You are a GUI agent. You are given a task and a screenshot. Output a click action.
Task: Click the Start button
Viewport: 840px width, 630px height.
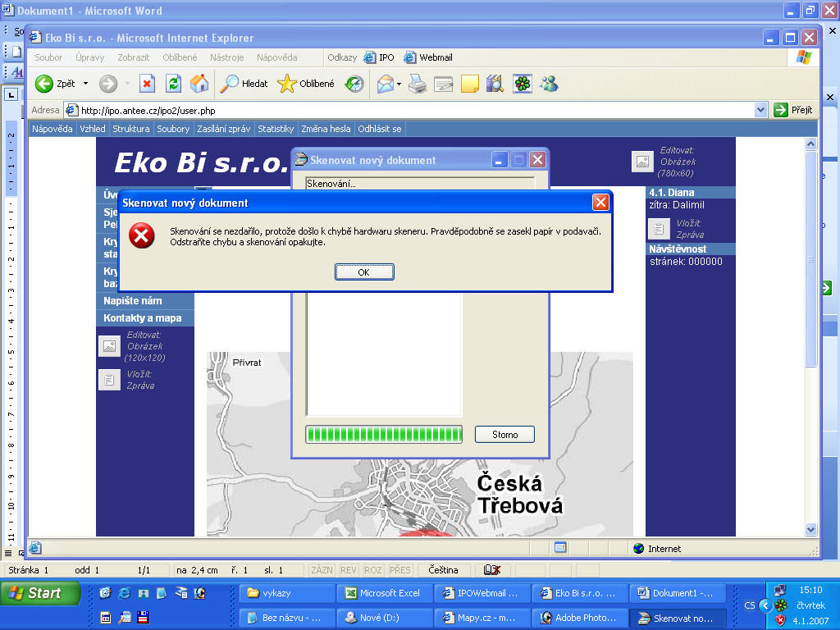[x=40, y=593]
